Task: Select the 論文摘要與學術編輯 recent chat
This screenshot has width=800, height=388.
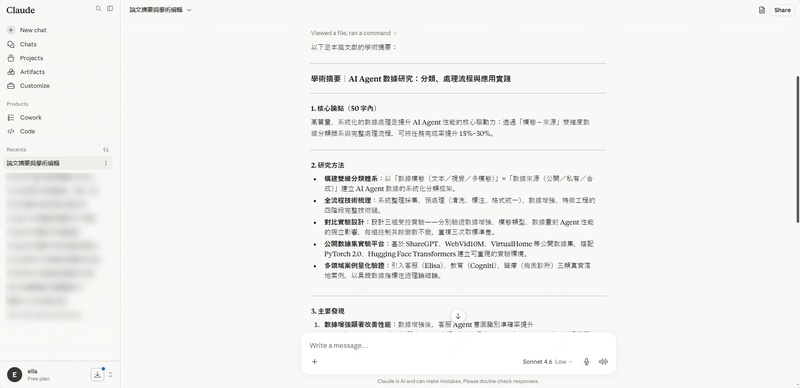Action: (x=58, y=163)
